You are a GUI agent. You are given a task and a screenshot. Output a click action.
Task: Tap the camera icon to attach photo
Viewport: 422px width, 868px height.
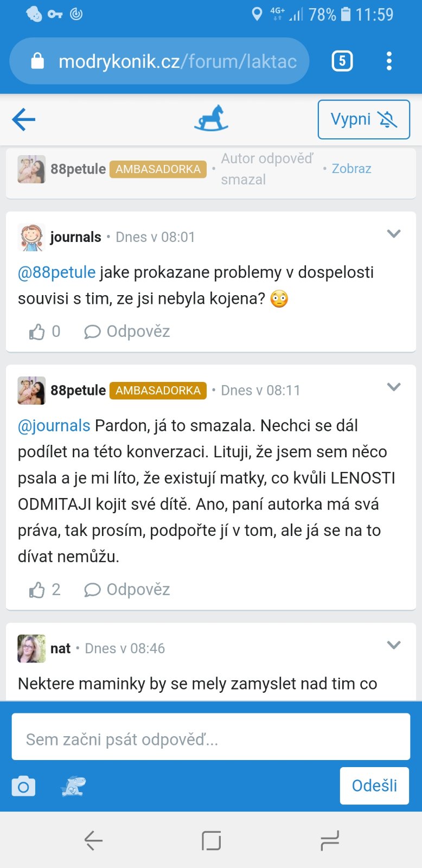point(23,786)
